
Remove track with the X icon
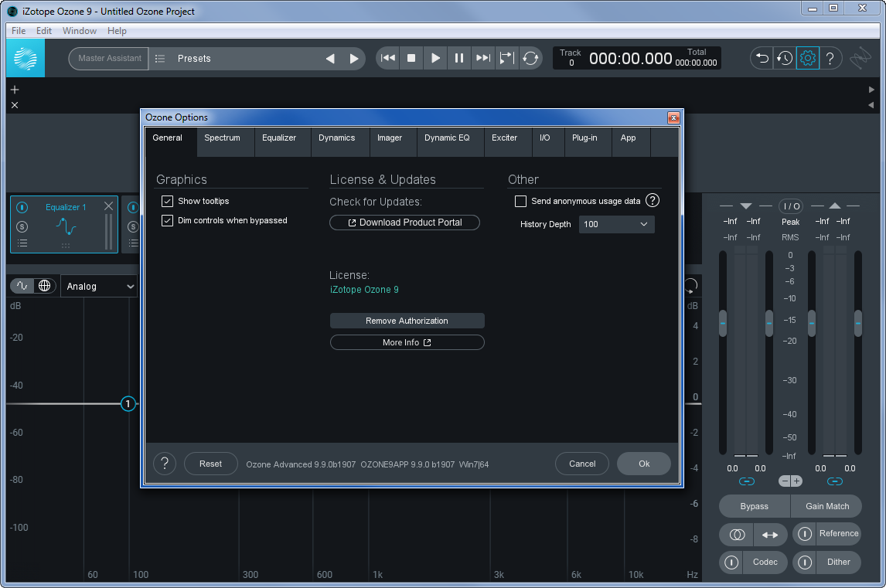pyautogui.click(x=15, y=105)
